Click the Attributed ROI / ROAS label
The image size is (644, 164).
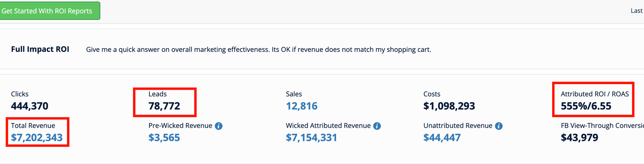[x=595, y=94]
